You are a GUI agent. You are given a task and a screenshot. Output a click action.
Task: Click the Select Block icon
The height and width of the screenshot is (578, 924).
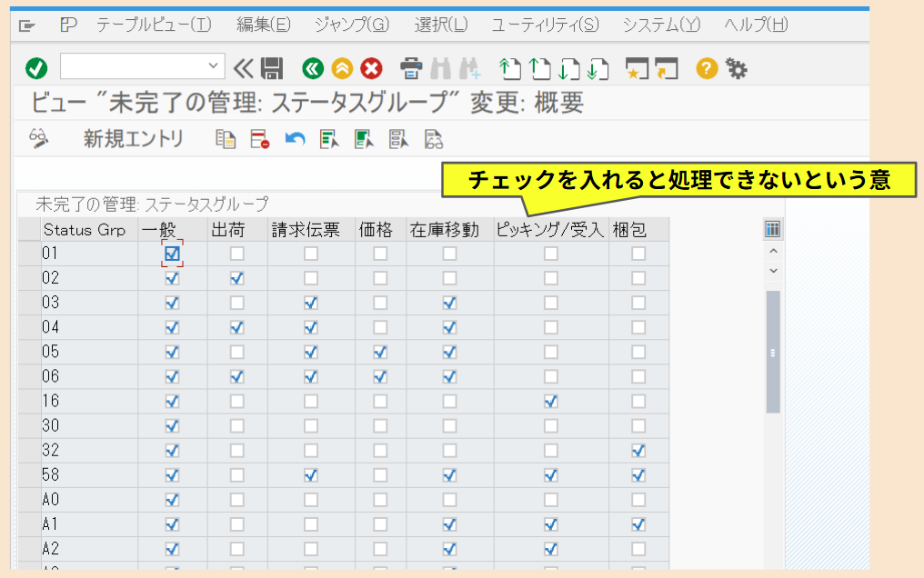[364, 139]
